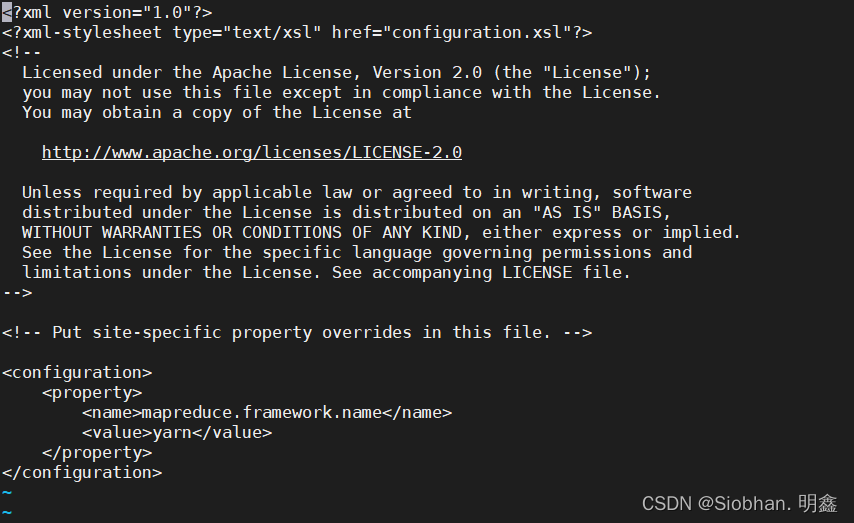Click the site-specific property overrides comment
854x523 pixels.
click(297, 332)
